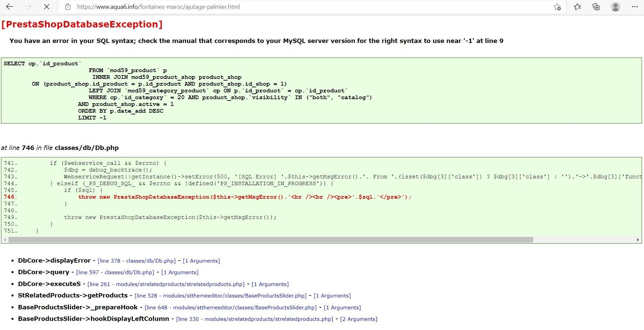
Task: Click the code scrollbar left arrow
Action: (5, 240)
